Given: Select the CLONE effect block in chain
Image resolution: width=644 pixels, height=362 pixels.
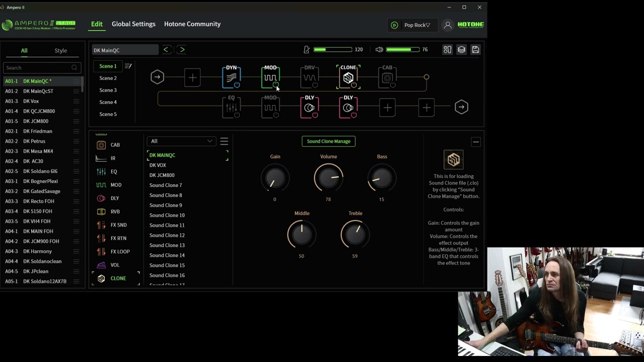Looking at the screenshot, I should pyautogui.click(x=348, y=77).
